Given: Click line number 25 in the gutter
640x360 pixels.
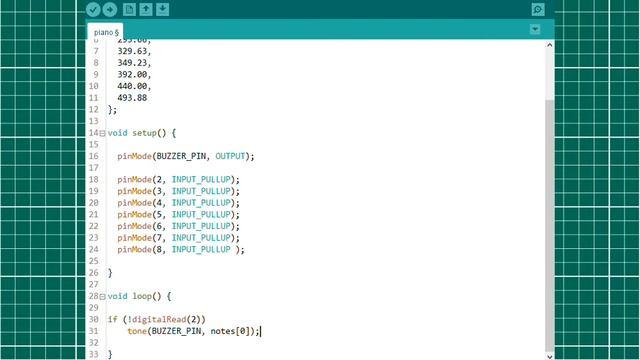Looking at the screenshot, I should [93, 261].
